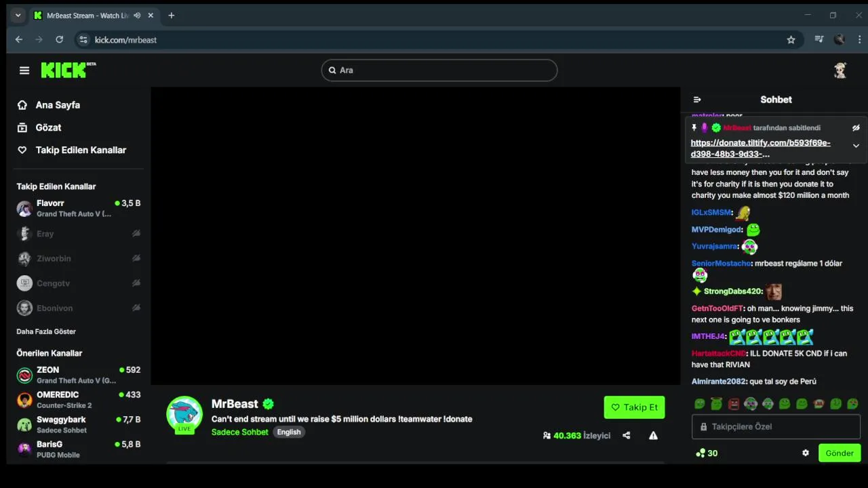Click the Gözat browse icon

click(x=22, y=127)
